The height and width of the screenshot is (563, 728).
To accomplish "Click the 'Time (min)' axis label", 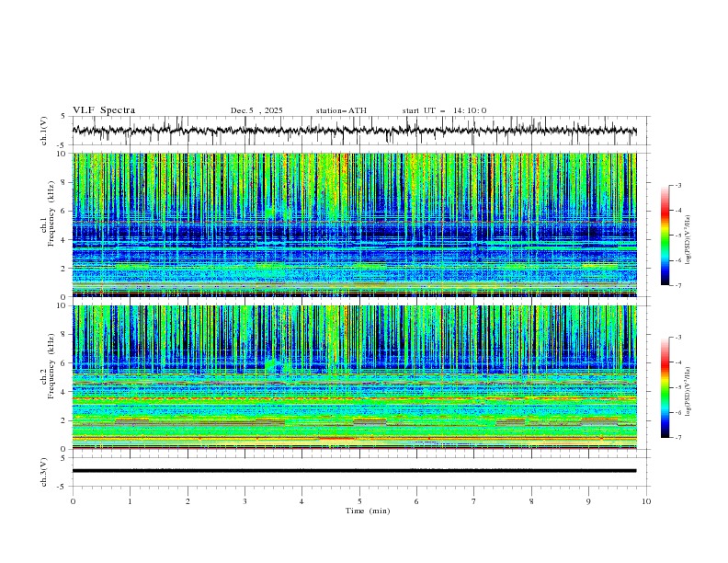I will click(x=368, y=511).
